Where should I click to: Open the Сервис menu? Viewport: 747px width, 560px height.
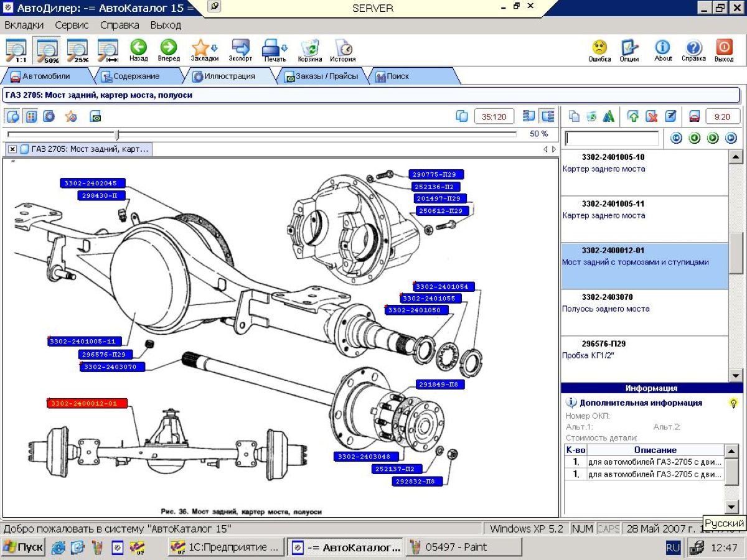pyautogui.click(x=72, y=26)
